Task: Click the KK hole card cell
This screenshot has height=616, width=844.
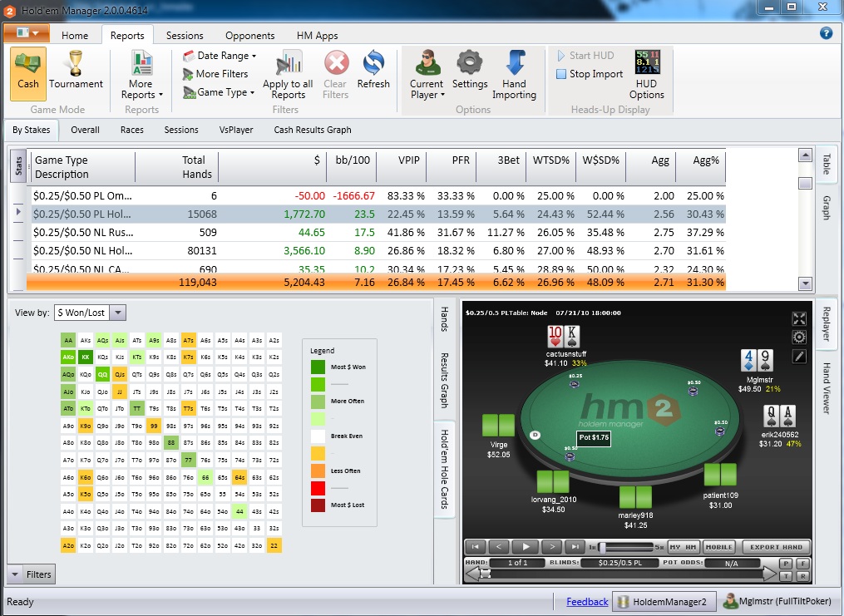Action: 86,357
